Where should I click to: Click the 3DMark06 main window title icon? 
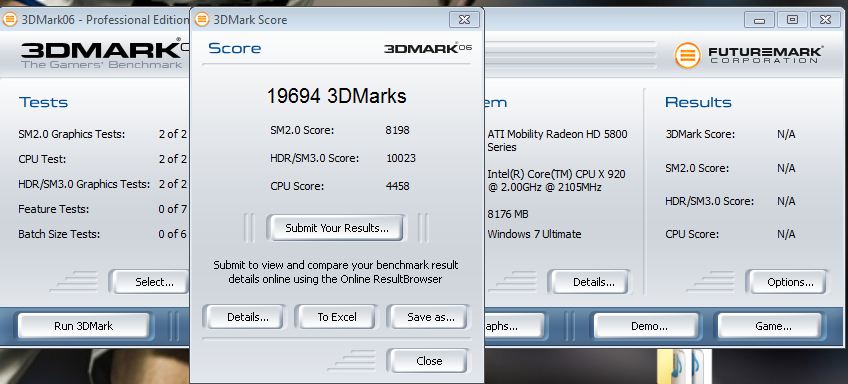click(x=10, y=20)
